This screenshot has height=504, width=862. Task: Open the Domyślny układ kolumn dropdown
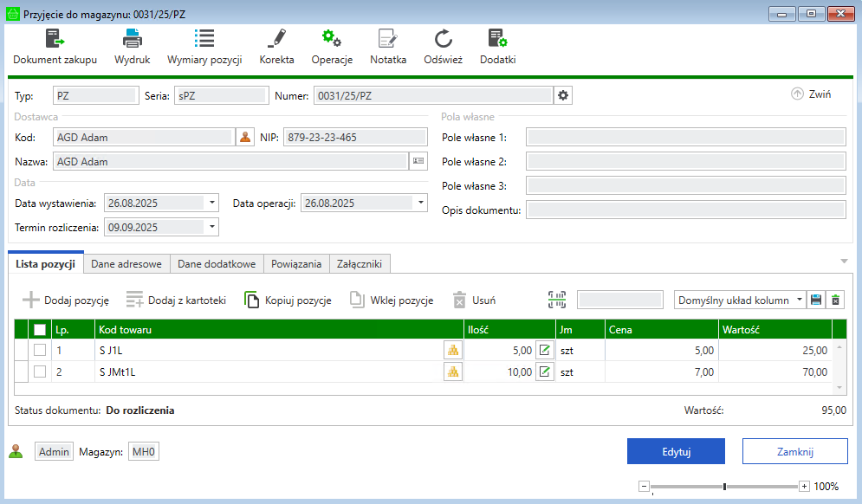click(798, 300)
